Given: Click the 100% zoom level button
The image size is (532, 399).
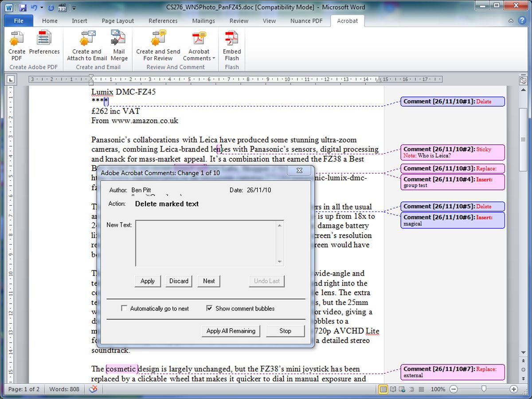Looking at the screenshot, I should coord(438,389).
